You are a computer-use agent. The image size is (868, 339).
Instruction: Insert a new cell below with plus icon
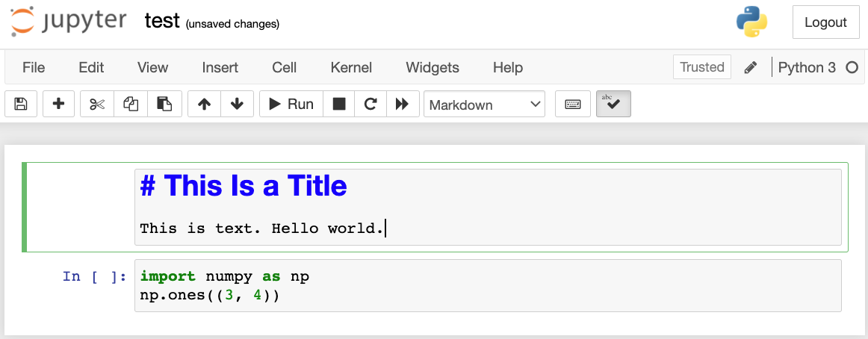pos(58,105)
